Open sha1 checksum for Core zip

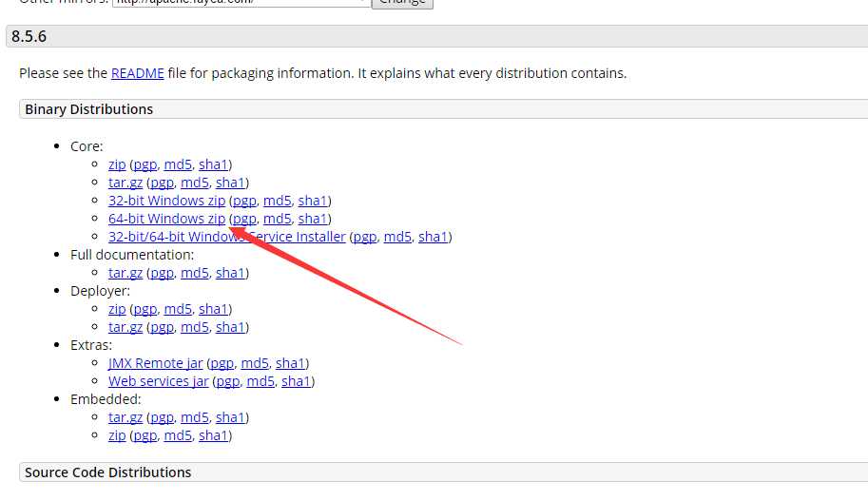[213, 164]
